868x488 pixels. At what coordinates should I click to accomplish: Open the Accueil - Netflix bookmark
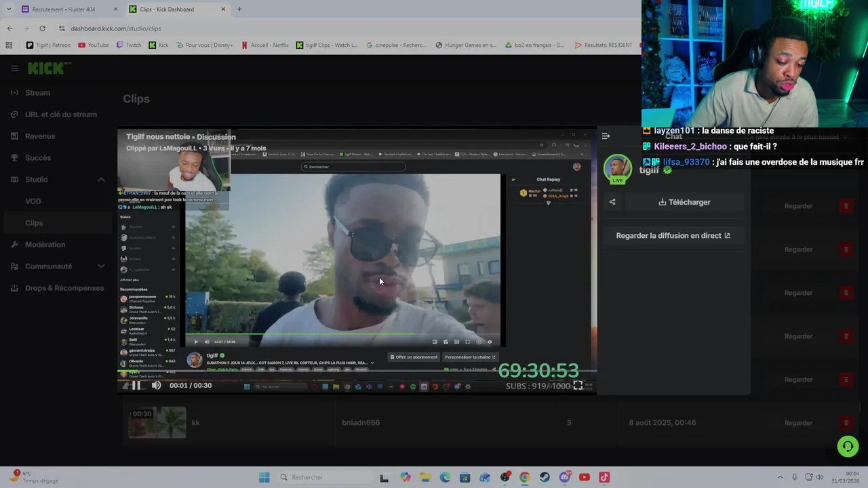(x=264, y=45)
